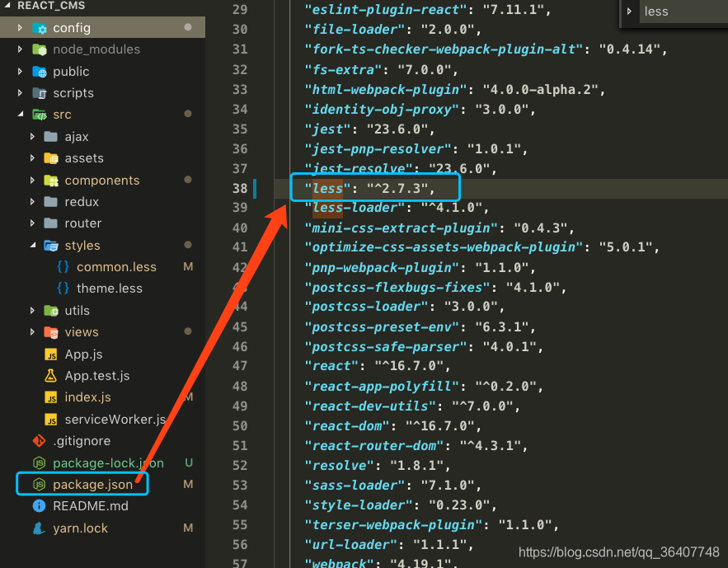Click the node icon of package.json

pyautogui.click(x=40, y=485)
